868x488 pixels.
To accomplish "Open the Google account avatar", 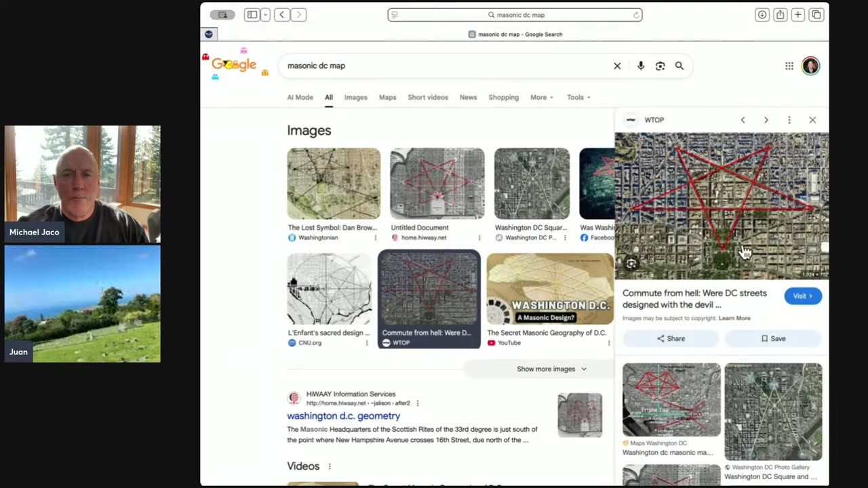I will tap(810, 66).
